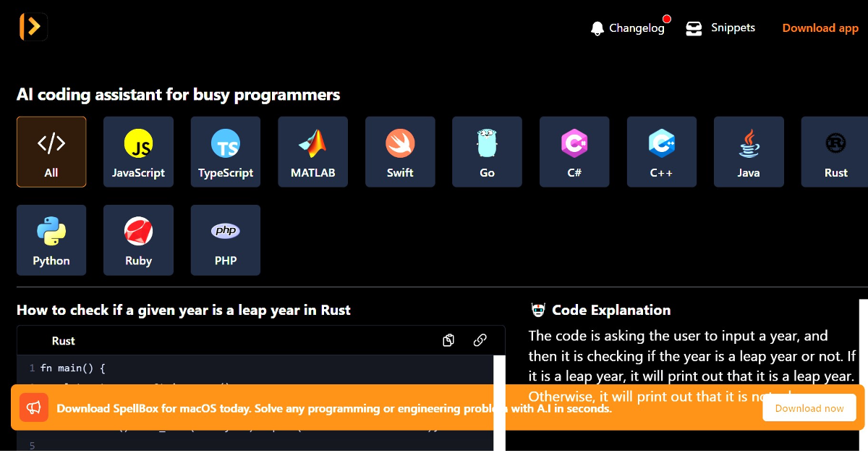Pick the Python language tile
This screenshot has width=868, height=456.
click(x=51, y=240)
